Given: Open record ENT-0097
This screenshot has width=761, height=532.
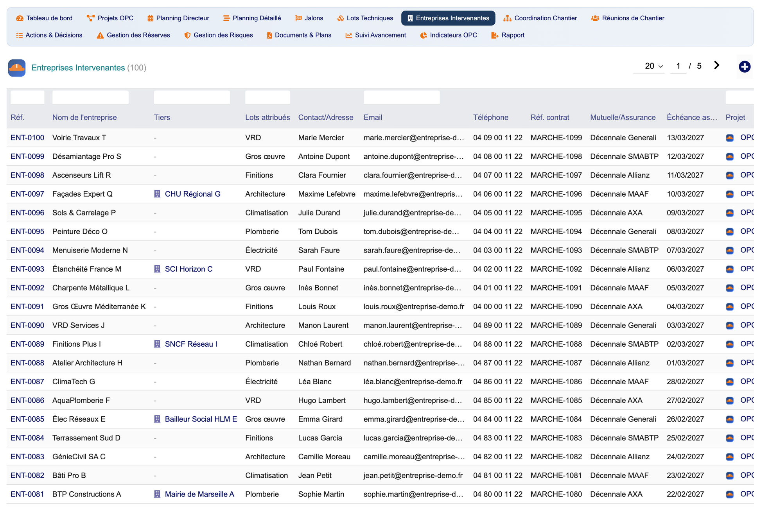Looking at the screenshot, I should click(x=27, y=194).
